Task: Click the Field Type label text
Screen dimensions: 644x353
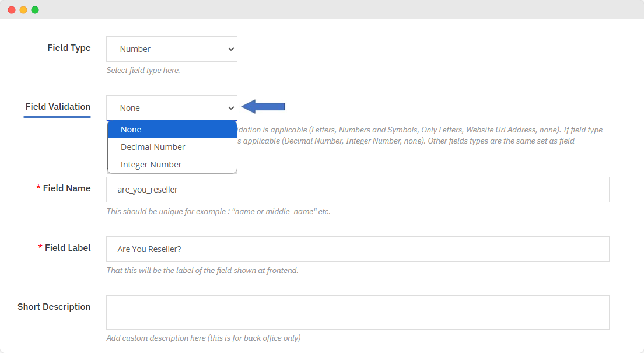Action: (x=69, y=48)
